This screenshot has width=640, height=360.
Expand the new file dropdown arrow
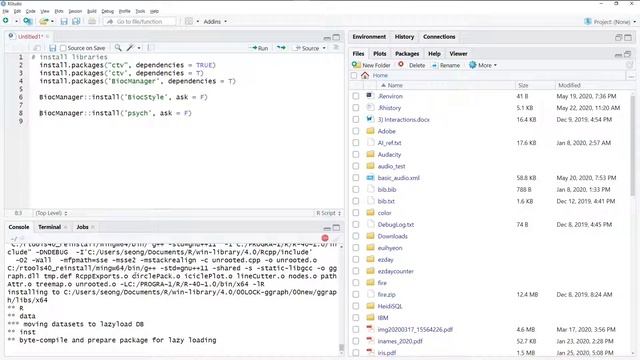point(16,21)
